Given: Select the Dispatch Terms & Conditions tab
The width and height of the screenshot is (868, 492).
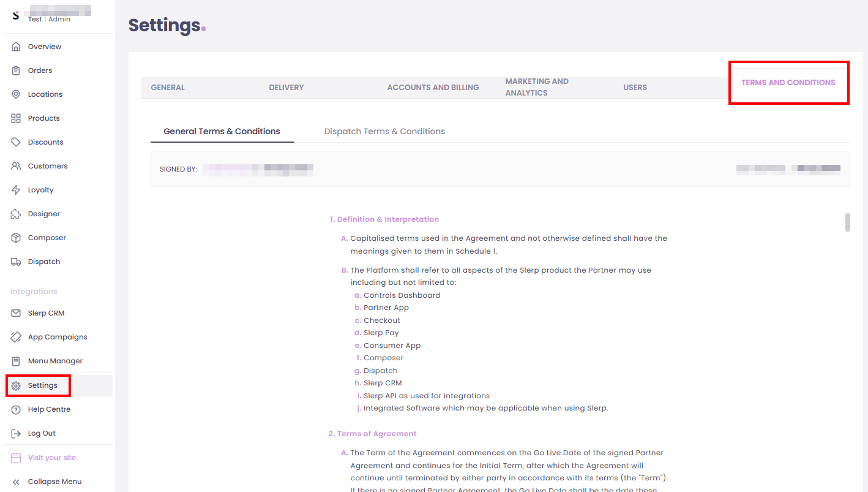Looking at the screenshot, I should point(384,131).
